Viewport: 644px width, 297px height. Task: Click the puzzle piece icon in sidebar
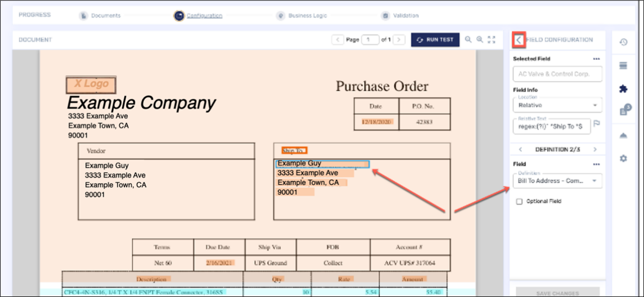[623, 89]
